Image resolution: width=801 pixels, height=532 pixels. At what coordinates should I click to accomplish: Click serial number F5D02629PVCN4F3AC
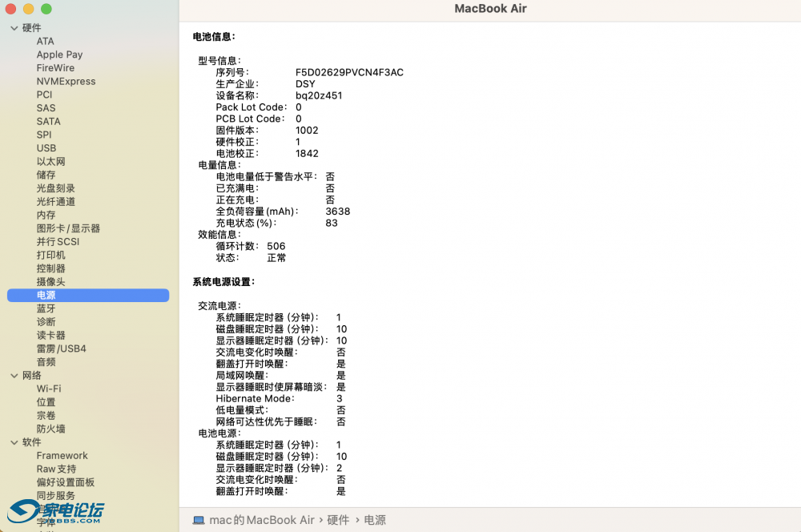[349, 73]
